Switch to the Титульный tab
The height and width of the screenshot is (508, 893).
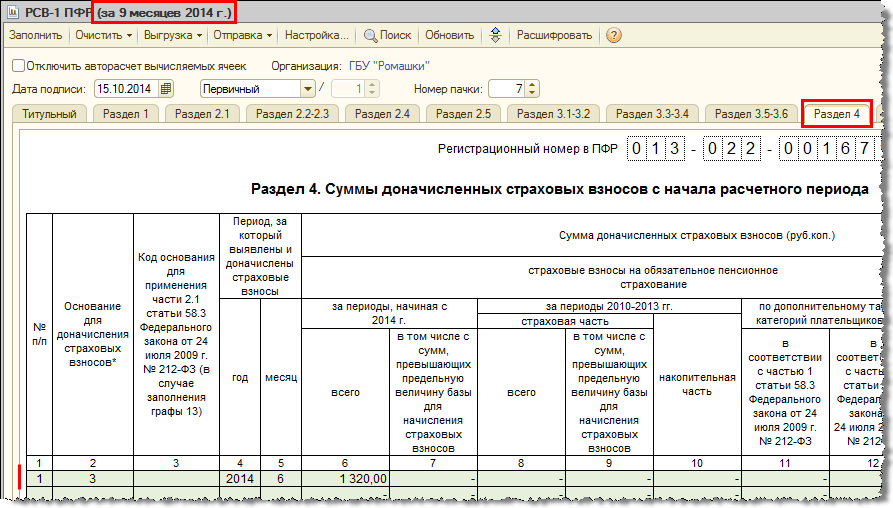(50, 114)
